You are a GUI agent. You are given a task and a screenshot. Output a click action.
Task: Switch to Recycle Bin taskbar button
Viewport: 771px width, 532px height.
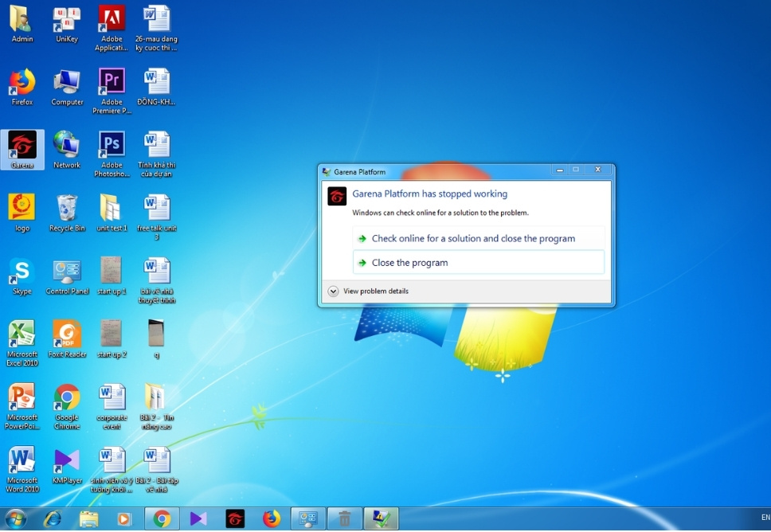(344, 518)
